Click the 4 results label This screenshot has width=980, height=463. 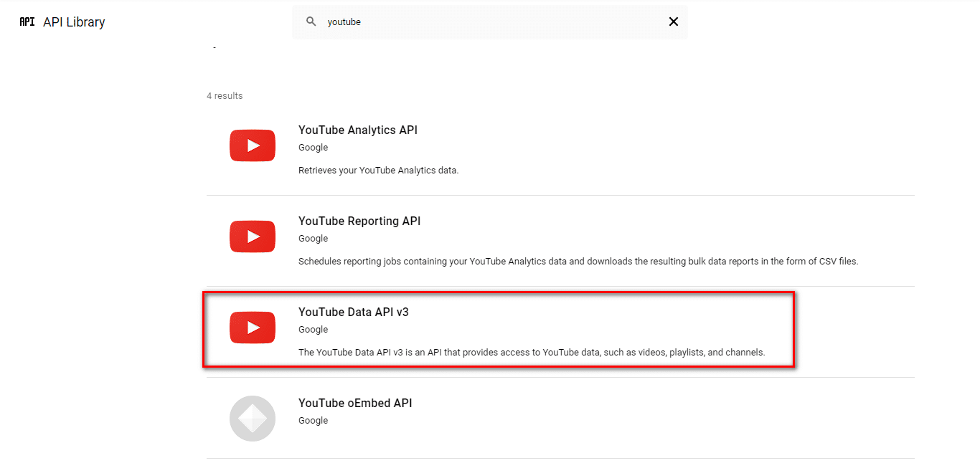click(x=225, y=95)
